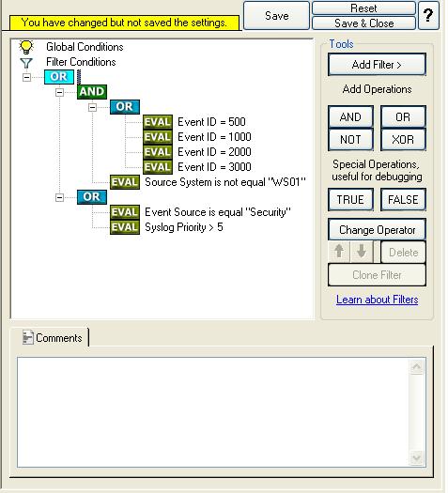Select Source System is not equal "WS01"
Image resolution: width=448 pixels, height=493 pixels.
(225, 182)
